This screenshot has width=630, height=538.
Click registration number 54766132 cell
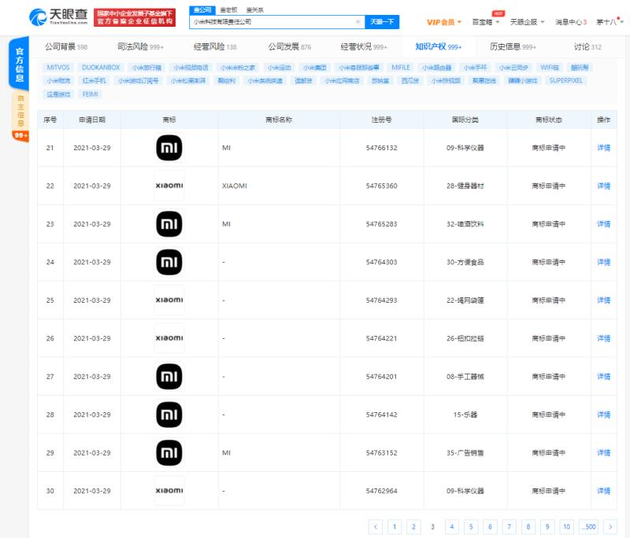[381, 148]
